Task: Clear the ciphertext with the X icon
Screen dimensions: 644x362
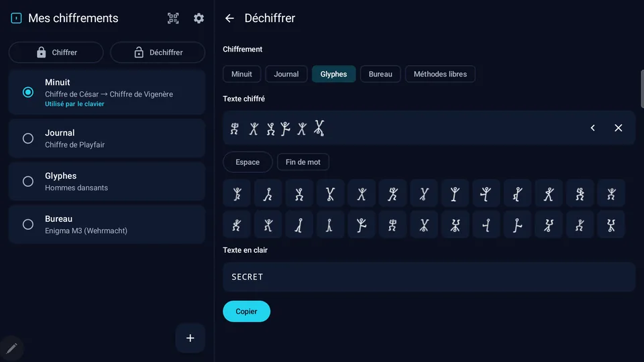Action: (x=618, y=128)
